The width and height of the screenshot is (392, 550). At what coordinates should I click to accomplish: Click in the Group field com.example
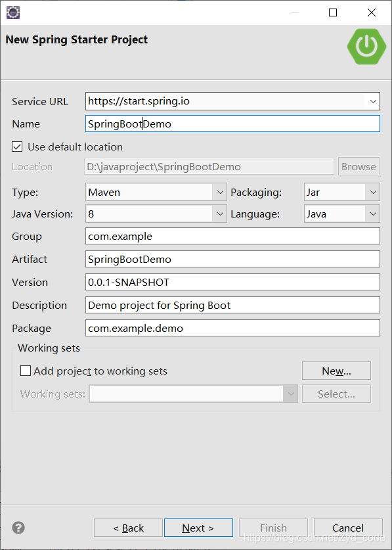[x=232, y=236]
